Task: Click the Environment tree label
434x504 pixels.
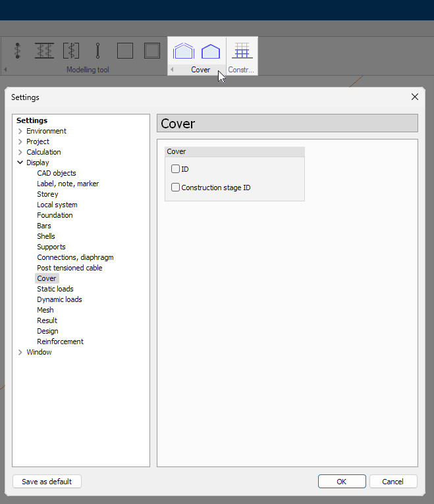Action: [46, 131]
